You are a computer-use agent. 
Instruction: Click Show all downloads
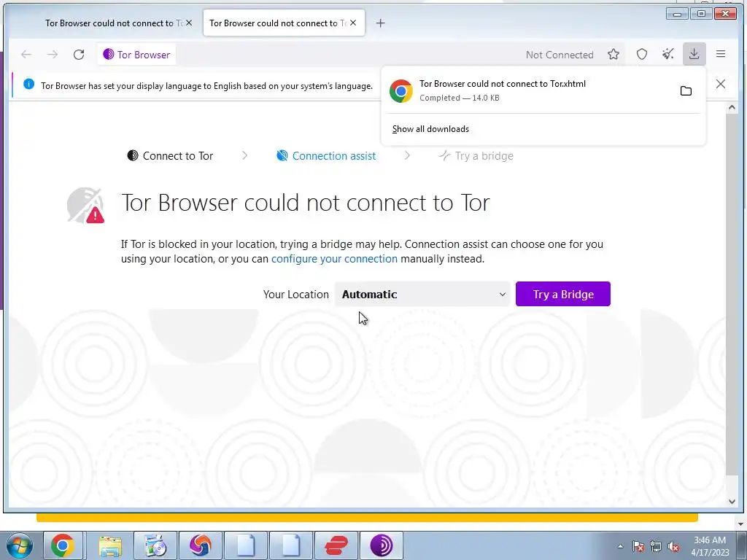click(x=430, y=129)
